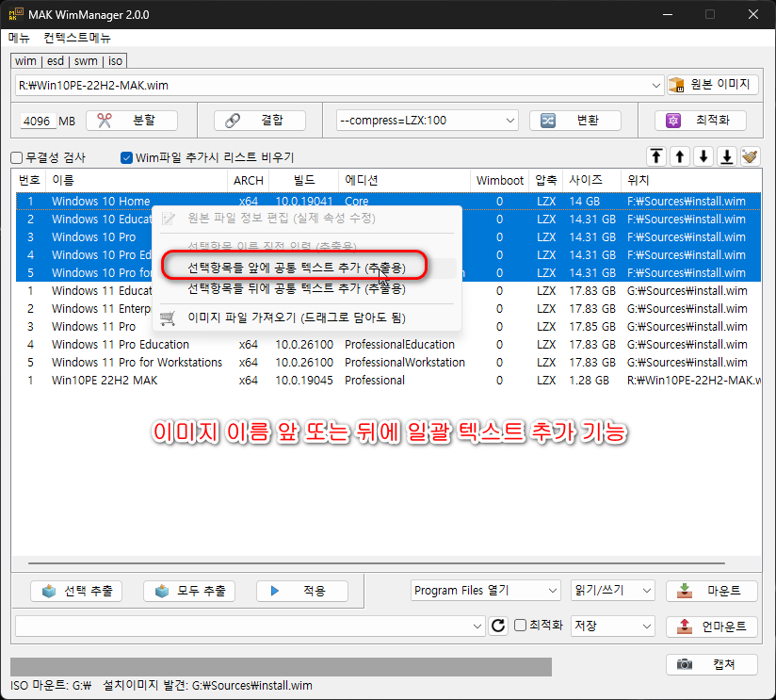Move selected item to bottom arrow

727,157
